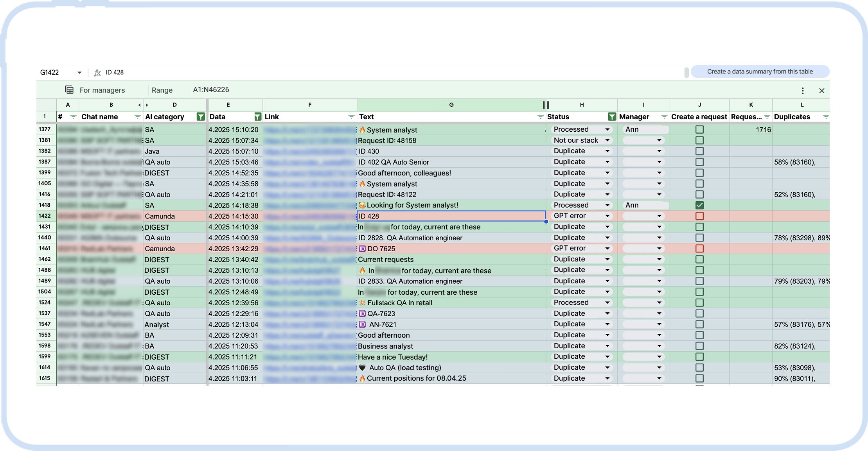The width and height of the screenshot is (868, 451).
Task: Select the Request value 1716
Action: tap(751, 130)
